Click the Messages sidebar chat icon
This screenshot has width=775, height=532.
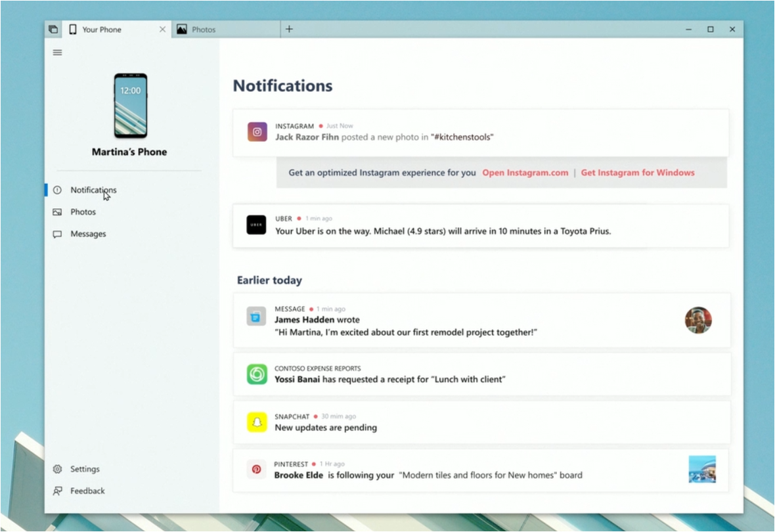[57, 234]
